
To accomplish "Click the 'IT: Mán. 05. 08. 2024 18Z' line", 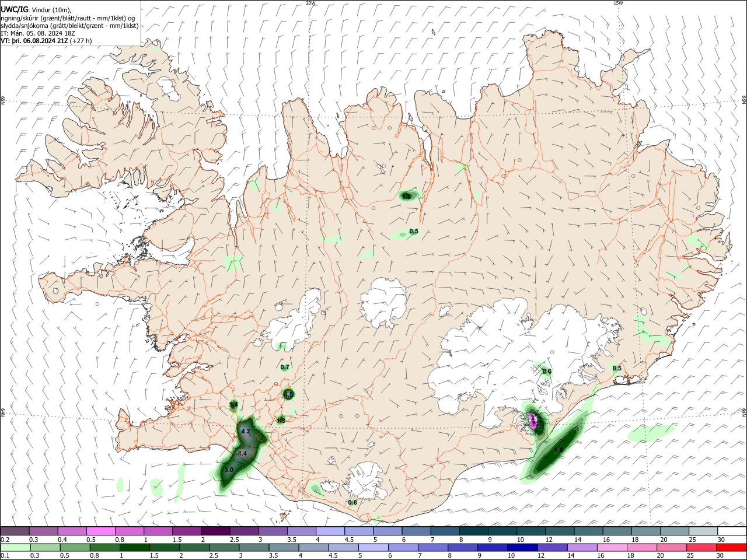I will tap(38, 33).
